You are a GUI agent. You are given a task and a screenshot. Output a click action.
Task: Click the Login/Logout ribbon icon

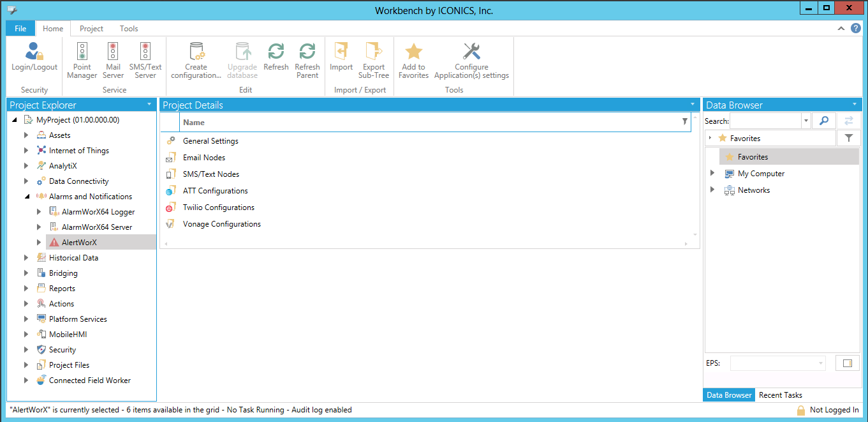[34, 52]
